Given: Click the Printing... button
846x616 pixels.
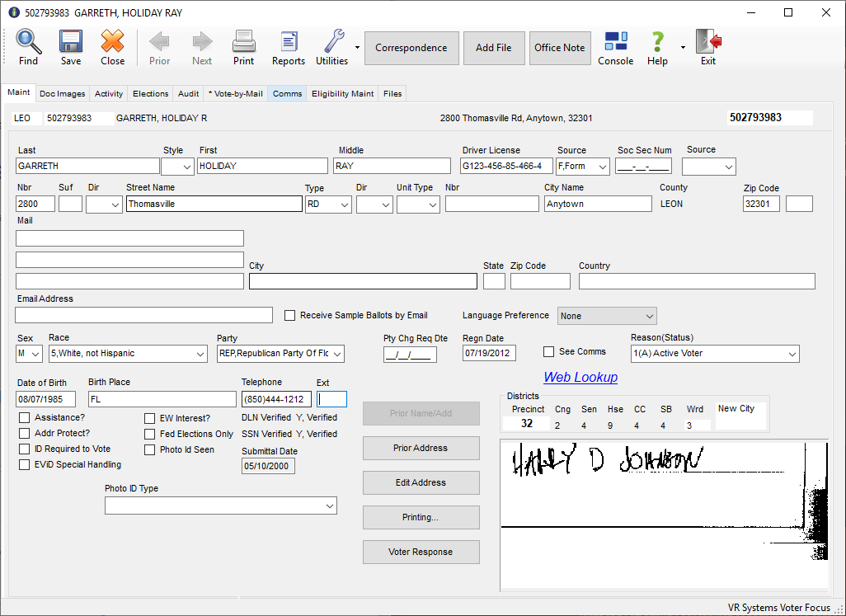Looking at the screenshot, I should 421,517.
